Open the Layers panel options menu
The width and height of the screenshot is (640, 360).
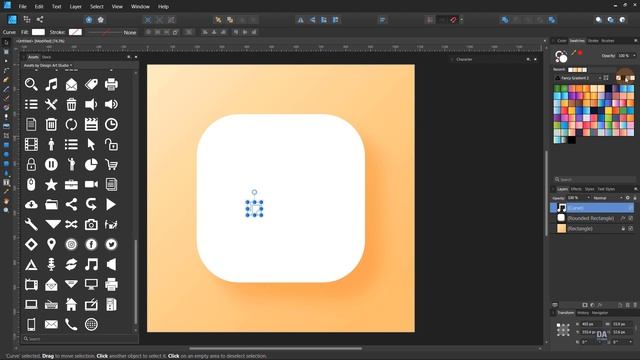(x=636, y=189)
